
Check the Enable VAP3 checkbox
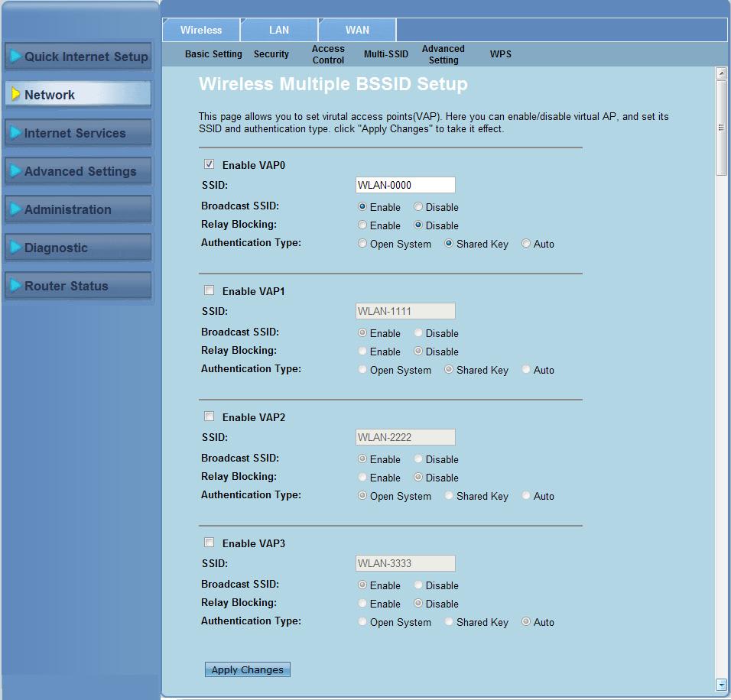(x=209, y=543)
